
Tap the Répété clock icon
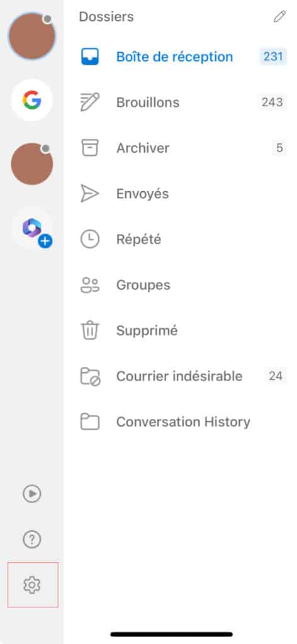89,239
